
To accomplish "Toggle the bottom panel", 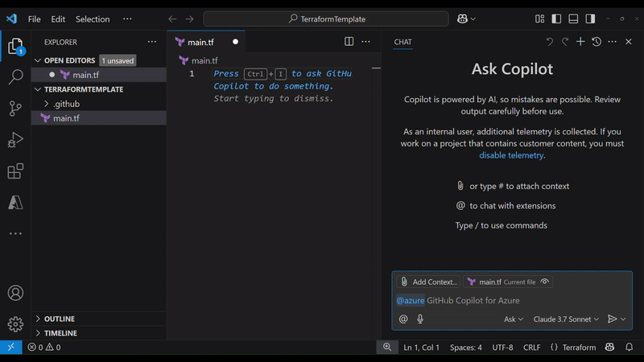I will pyautogui.click(x=573, y=19).
